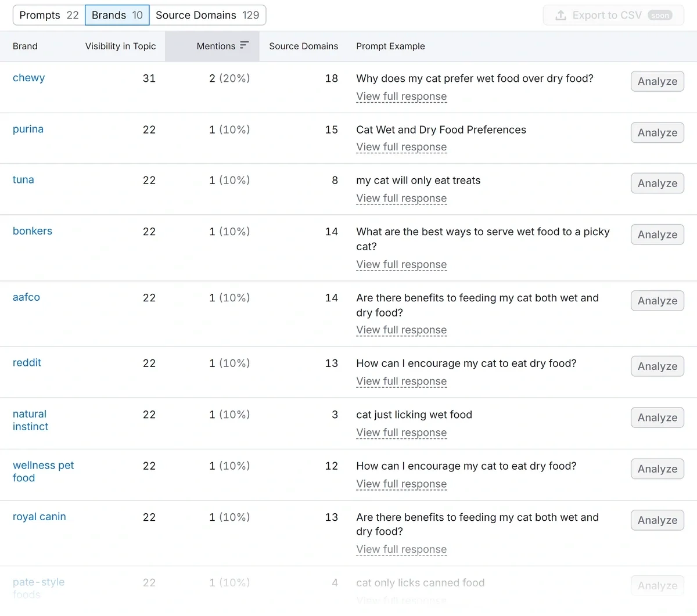This screenshot has height=616, width=697.
Task: Analyze the chewy brand
Action: (x=657, y=81)
